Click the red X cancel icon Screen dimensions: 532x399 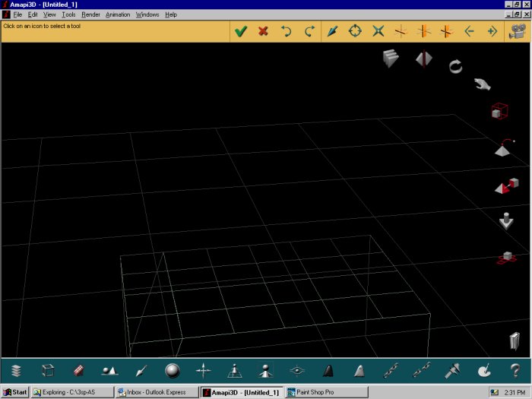[x=263, y=31]
